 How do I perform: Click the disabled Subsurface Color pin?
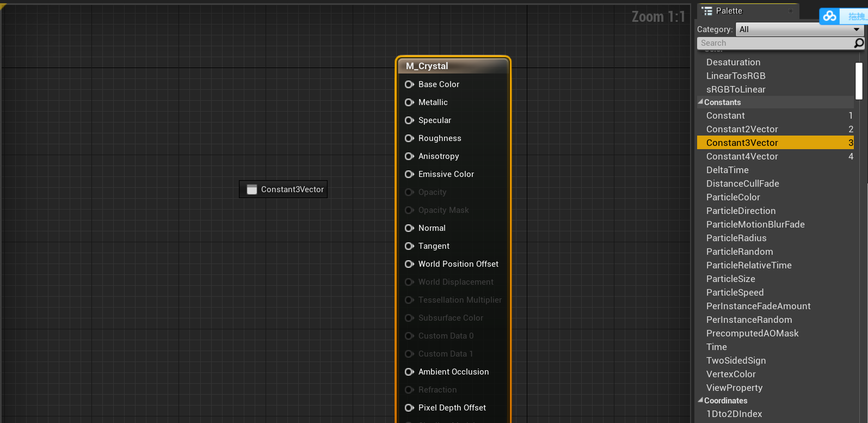(409, 318)
